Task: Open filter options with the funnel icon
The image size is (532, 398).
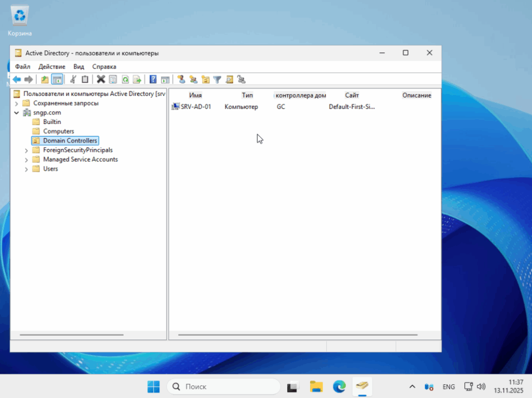Action: coord(217,79)
